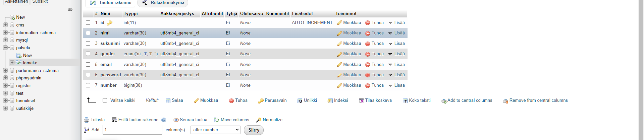
Task: Collapse the palvelu database node
Action: (x=5, y=48)
